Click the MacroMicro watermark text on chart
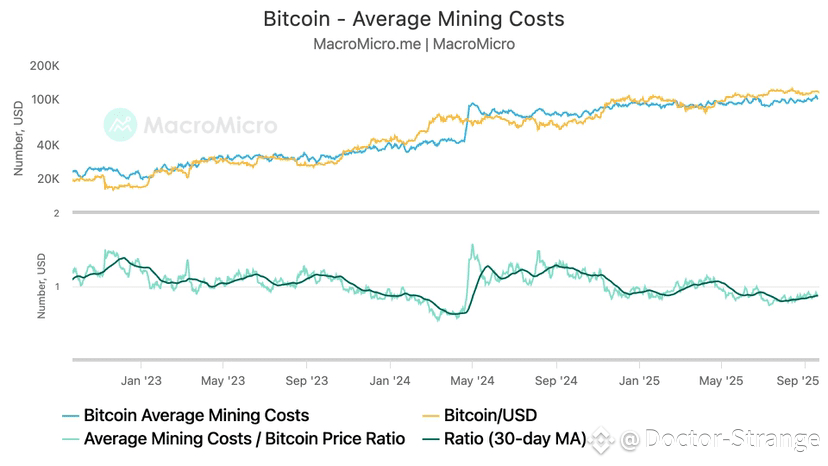Screen dimensions: 828x466 210,125
